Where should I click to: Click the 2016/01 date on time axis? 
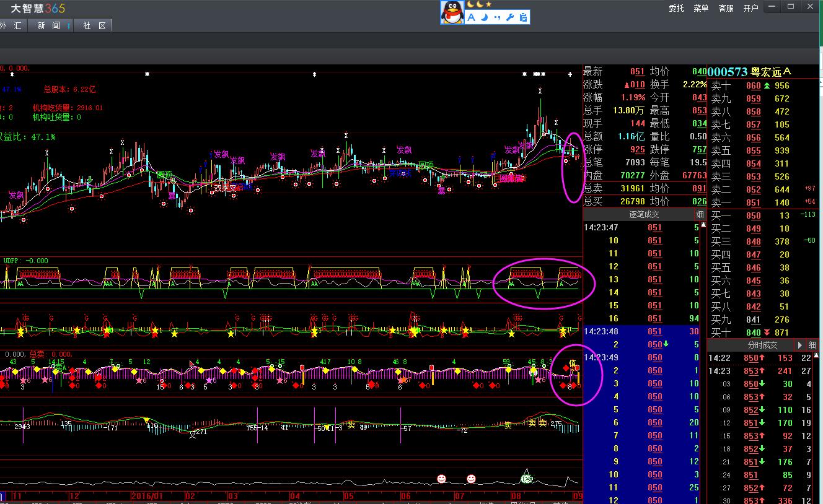(147, 497)
